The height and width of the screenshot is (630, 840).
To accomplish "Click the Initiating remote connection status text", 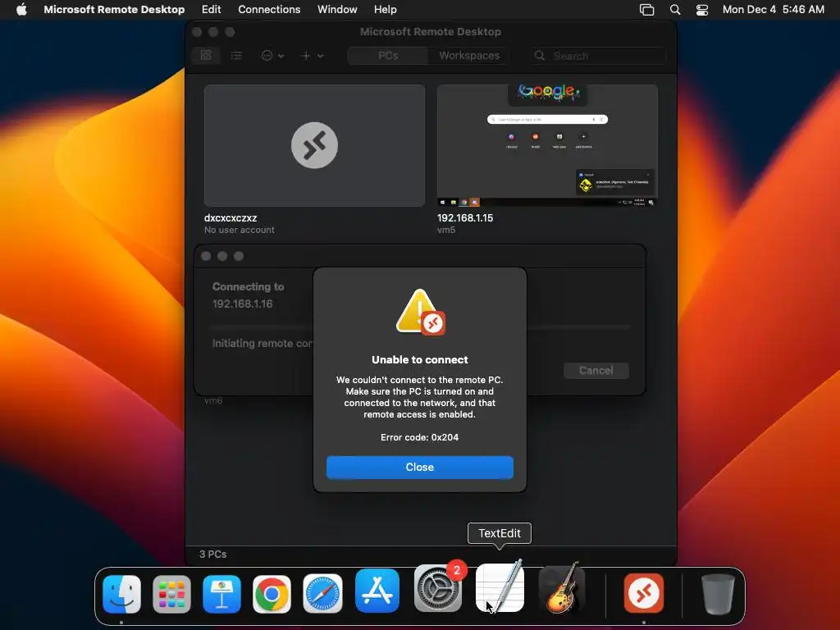I will (x=262, y=344).
